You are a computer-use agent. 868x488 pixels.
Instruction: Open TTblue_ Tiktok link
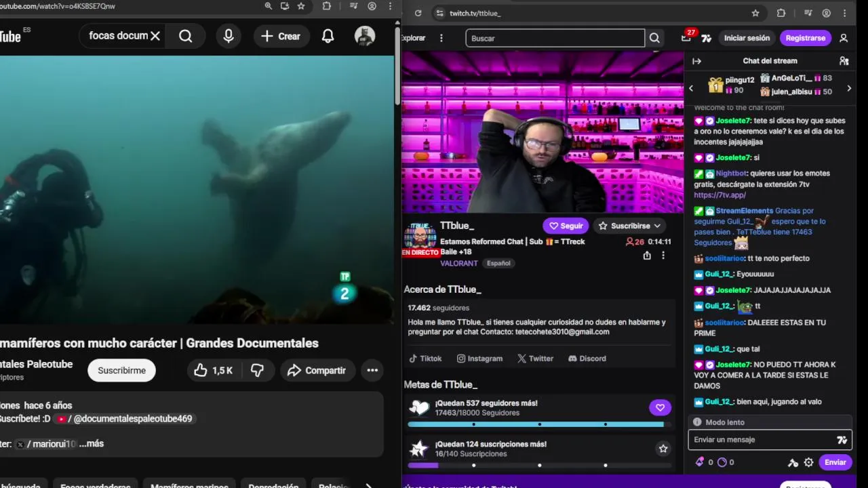(x=425, y=359)
